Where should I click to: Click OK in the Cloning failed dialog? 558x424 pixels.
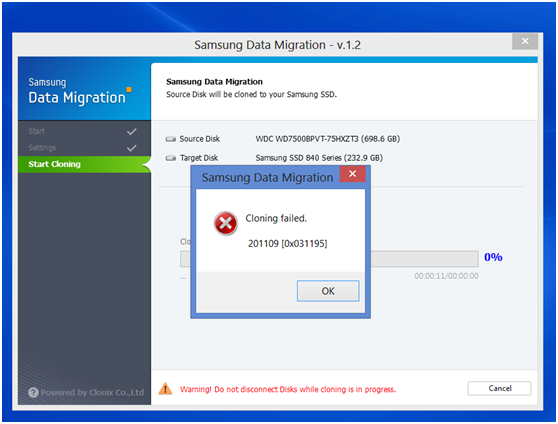click(x=328, y=291)
